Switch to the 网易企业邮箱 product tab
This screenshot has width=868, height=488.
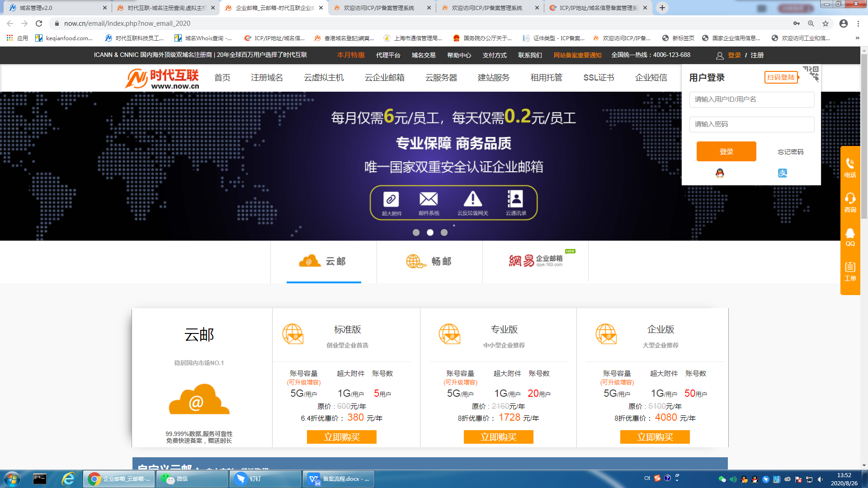click(x=536, y=262)
